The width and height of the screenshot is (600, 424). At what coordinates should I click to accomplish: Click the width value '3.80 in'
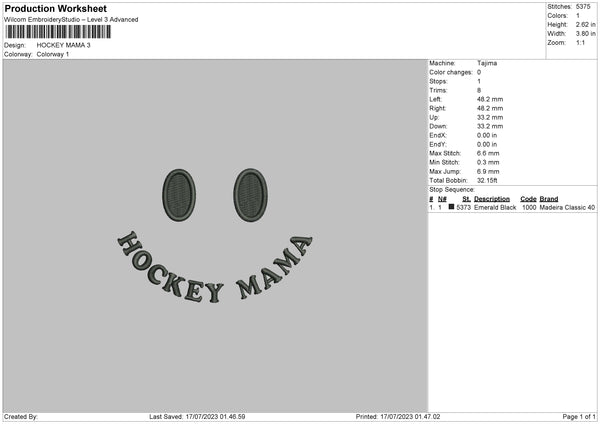point(585,34)
